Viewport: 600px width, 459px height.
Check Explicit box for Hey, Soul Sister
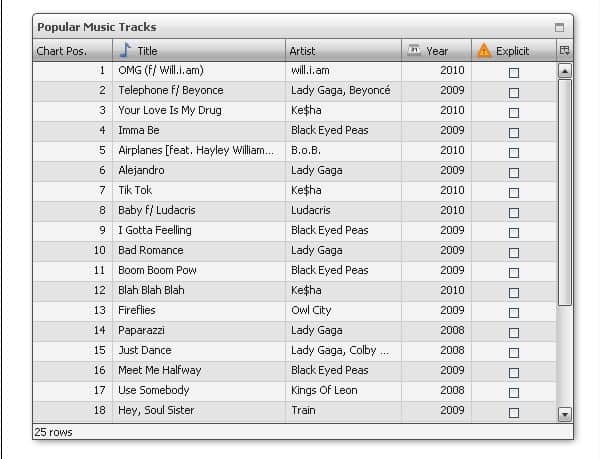click(x=514, y=412)
